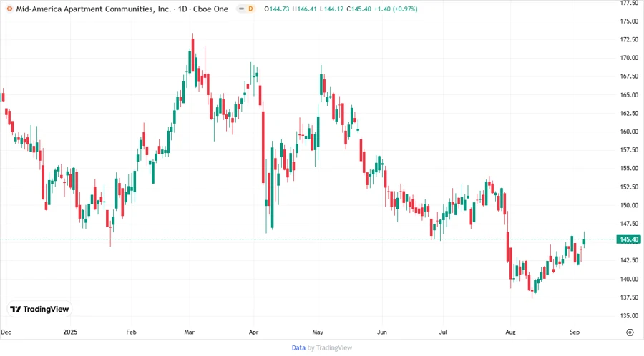Click the 170.00 price axis label
The image size is (644, 356).
[x=629, y=58]
